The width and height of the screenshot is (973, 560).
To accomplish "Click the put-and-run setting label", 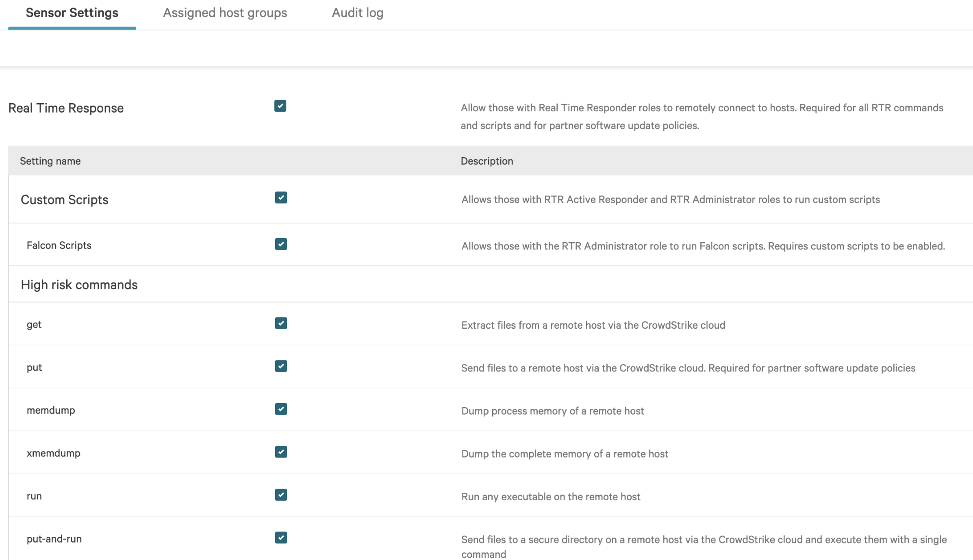I will click(54, 539).
